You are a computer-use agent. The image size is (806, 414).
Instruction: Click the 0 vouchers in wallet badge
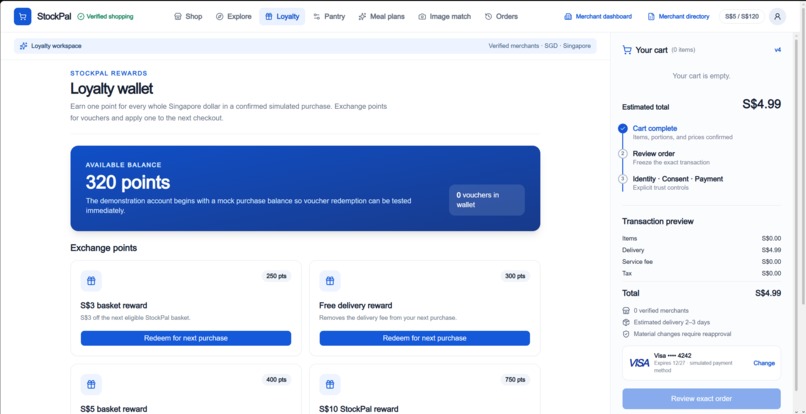(487, 200)
